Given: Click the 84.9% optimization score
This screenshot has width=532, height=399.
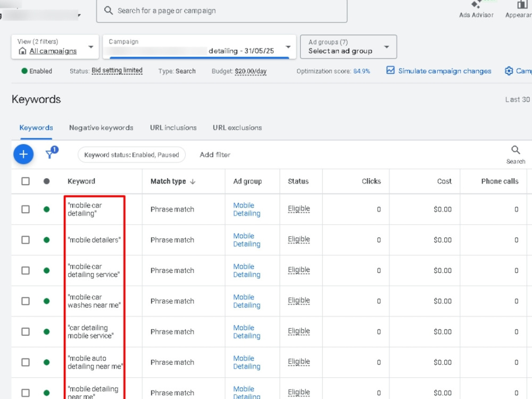Looking at the screenshot, I should 362,71.
